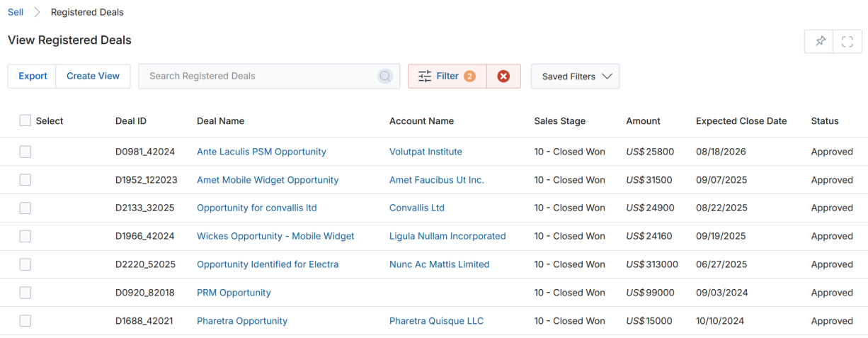The width and height of the screenshot is (868, 338).
Task: Open Ante Laculis PSM Opportunity deal
Action: pyautogui.click(x=261, y=152)
